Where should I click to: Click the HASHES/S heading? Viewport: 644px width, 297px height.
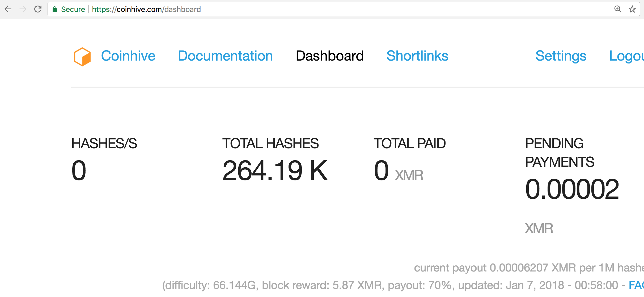click(x=104, y=143)
